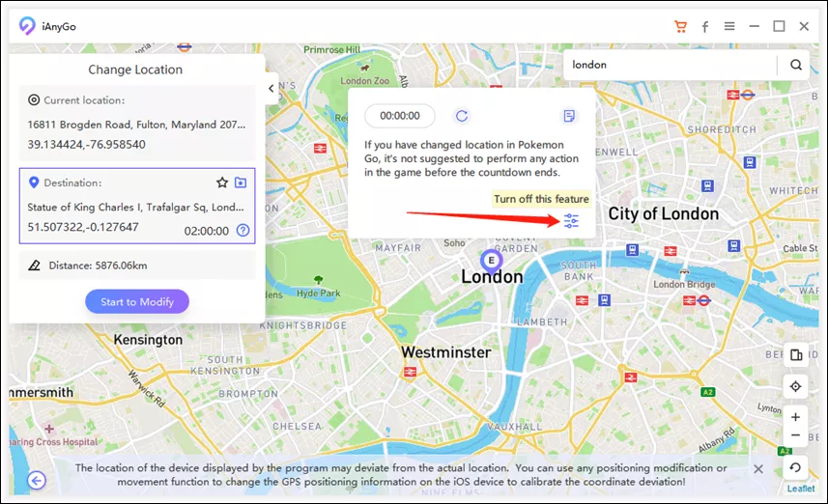Click Start to Modify button

(137, 301)
